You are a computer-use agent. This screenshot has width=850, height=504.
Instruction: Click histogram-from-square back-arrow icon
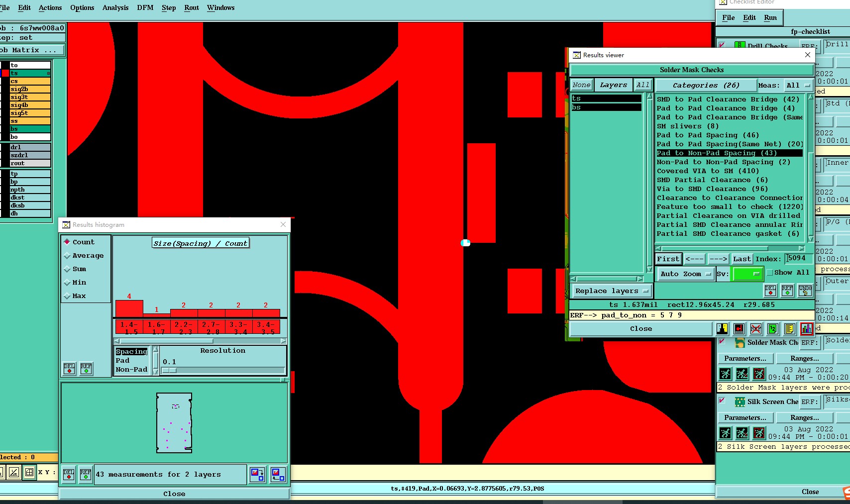tap(278, 475)
